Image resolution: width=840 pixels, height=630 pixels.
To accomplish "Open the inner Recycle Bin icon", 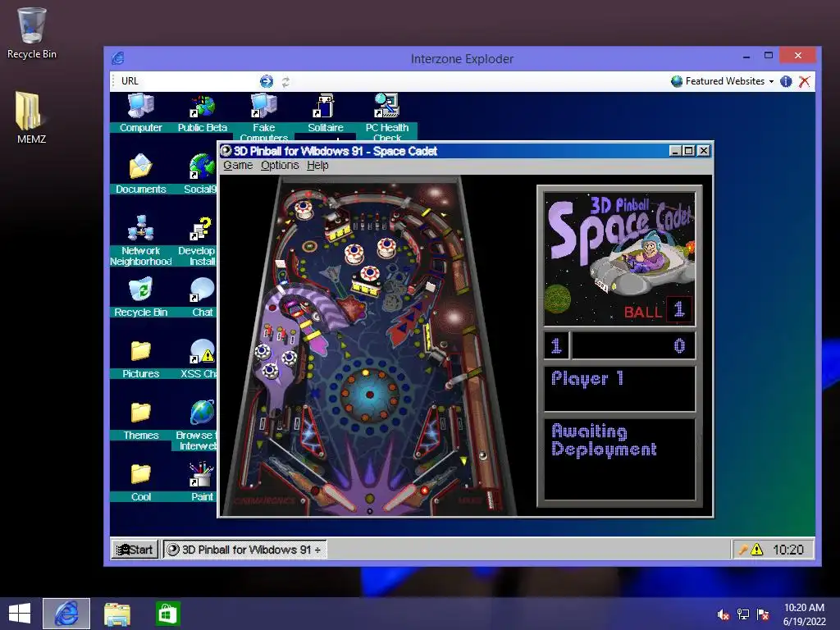I will pyautogui.click(x=141, y=290).
